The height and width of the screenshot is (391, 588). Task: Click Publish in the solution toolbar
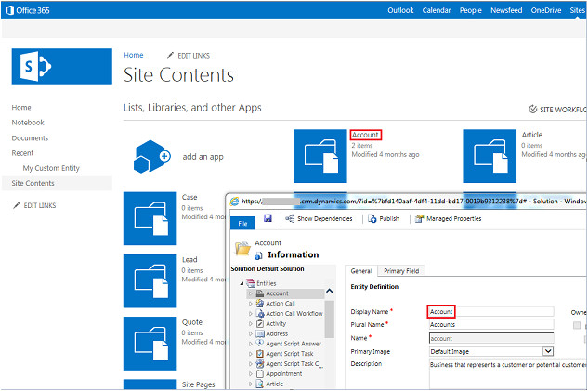tap(384, 219)
